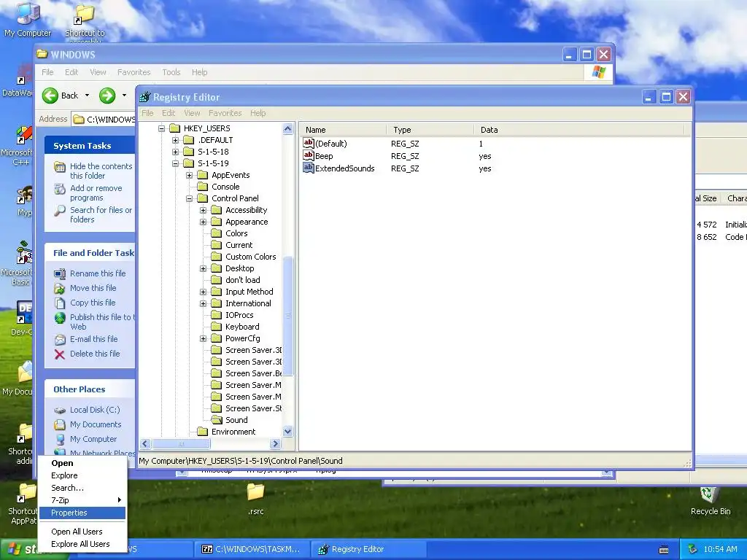Select the Console key folder icon

[x=203, y=187]
